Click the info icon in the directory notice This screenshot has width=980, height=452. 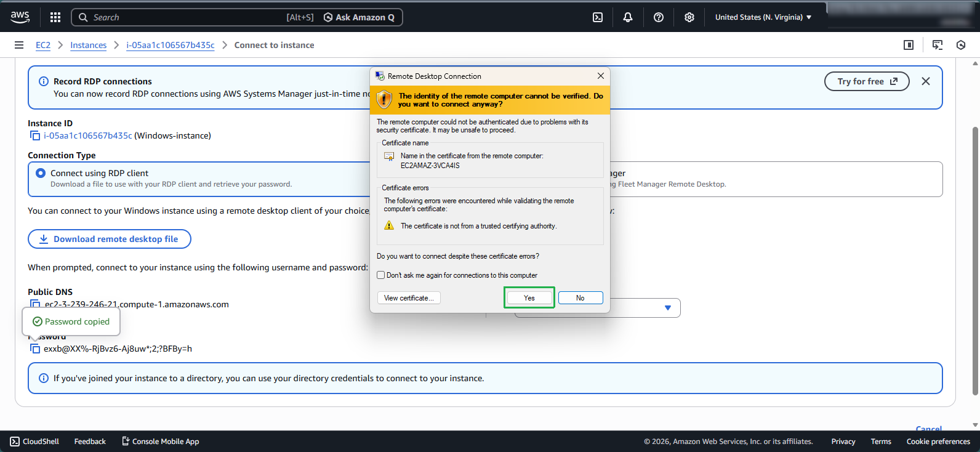44,378
